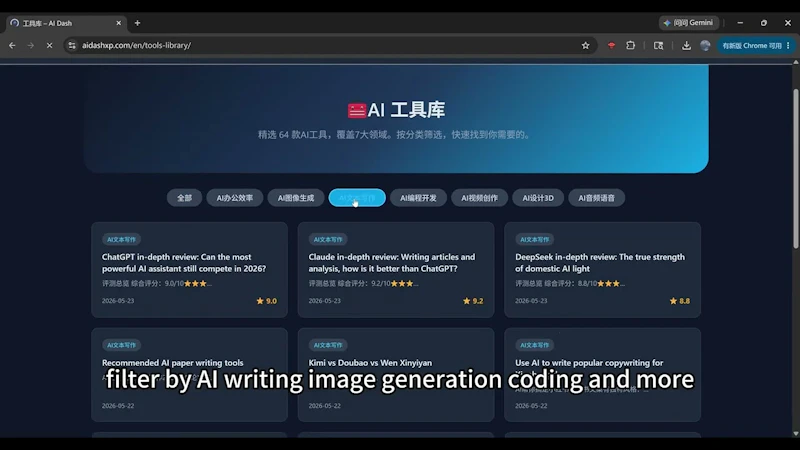The image size is (800, 450).
Task: Open a new browser tab
Action: (x=137, y=23)
